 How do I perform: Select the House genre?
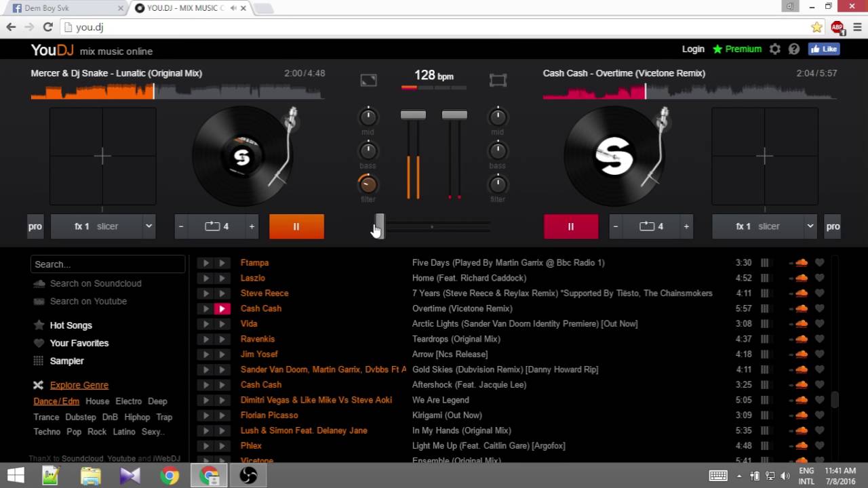tap(97, 401)
